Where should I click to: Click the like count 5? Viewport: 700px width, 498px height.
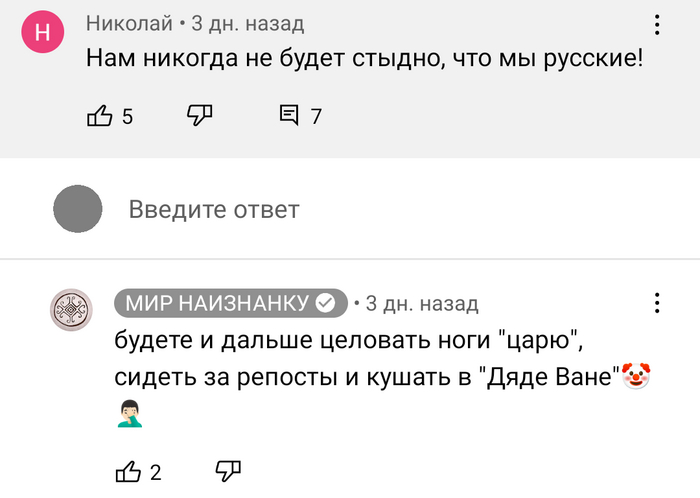(x=127, y=117)
